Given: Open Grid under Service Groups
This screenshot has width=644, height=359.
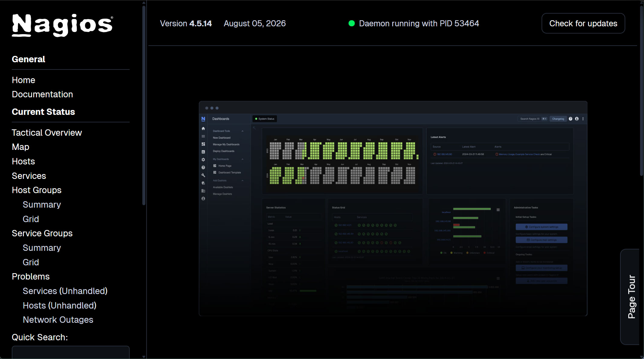Looking at the screenshot, I should click(31, 262).
